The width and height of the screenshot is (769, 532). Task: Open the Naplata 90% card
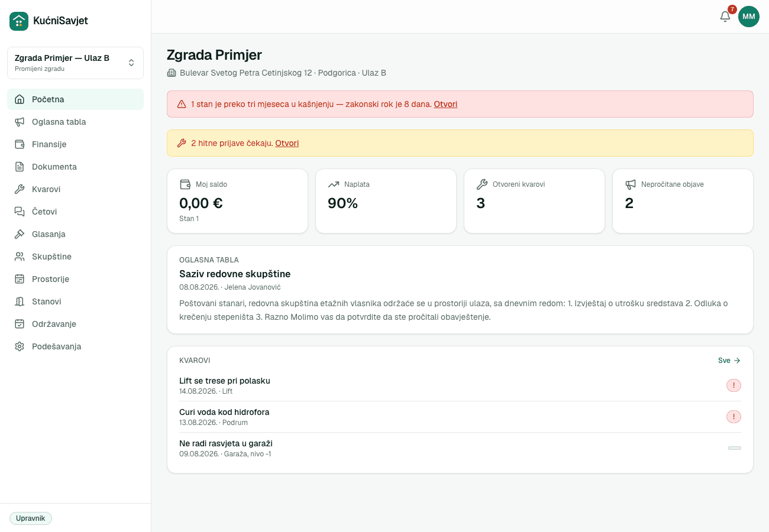386,201
